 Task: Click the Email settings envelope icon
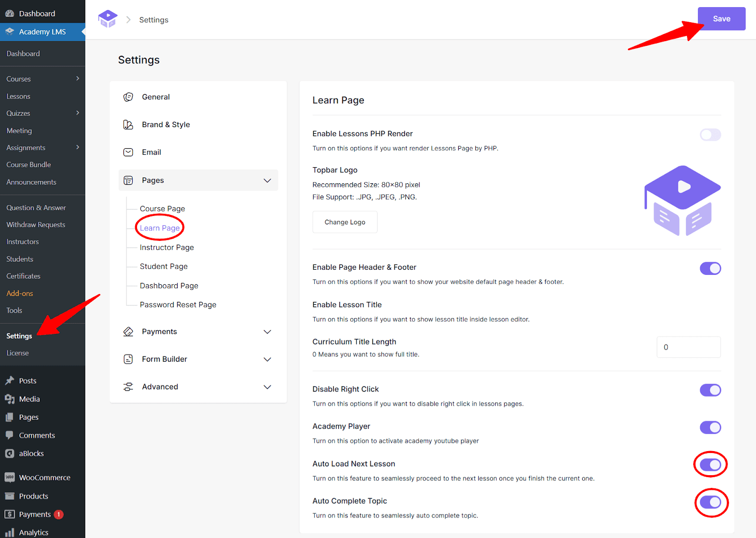pos(128,152)
